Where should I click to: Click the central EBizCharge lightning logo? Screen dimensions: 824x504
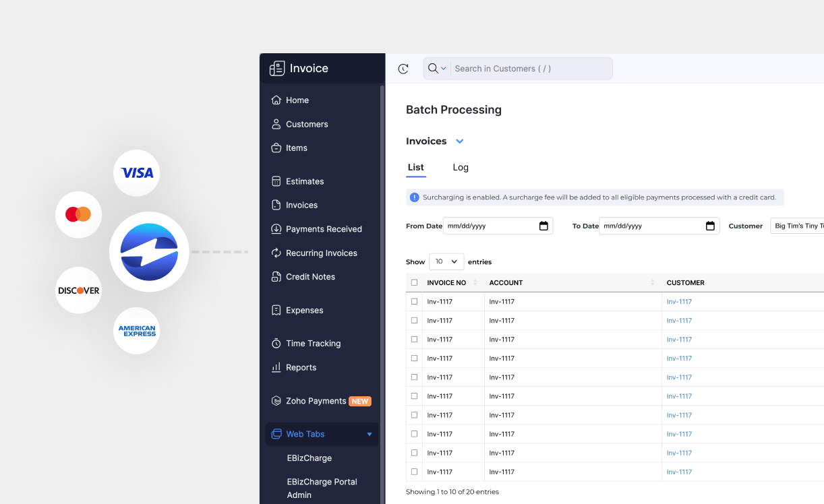tap(149, 252)
